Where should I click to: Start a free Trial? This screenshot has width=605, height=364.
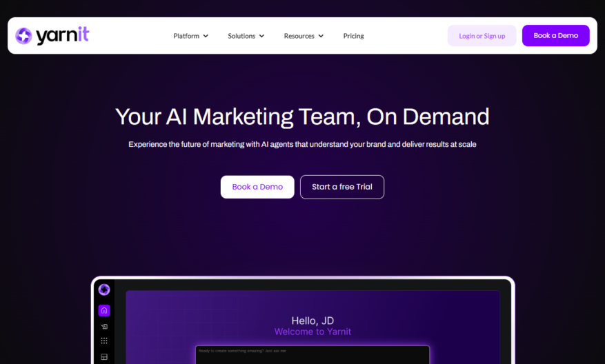pyautogui.click(x=342, y=187)
